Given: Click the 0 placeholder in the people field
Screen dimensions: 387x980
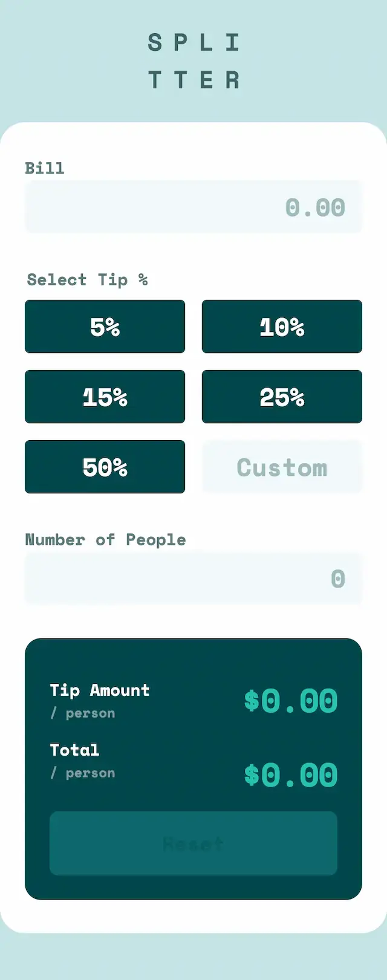Looking at the screenshot, I should coord(337,578).
